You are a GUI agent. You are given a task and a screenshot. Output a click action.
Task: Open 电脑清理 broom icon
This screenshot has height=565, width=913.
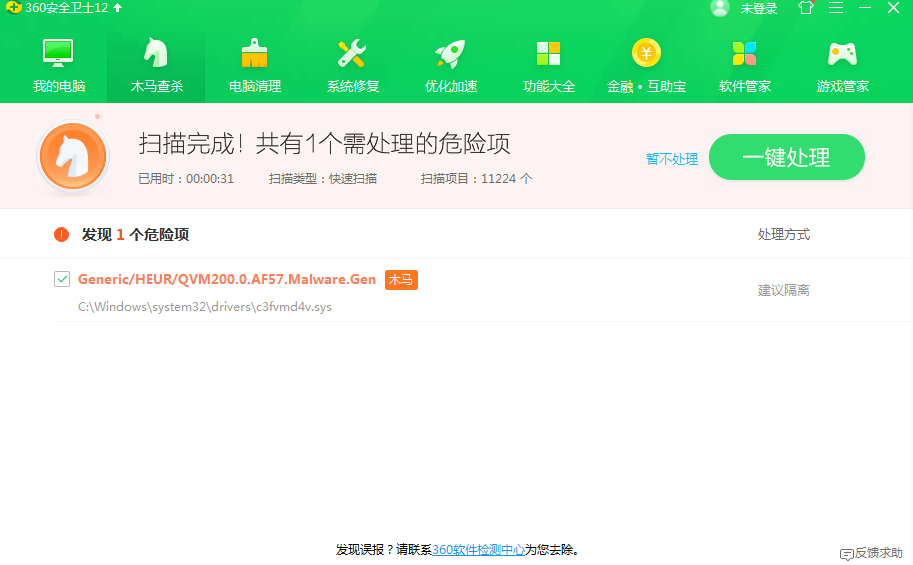tap(254, 53)
